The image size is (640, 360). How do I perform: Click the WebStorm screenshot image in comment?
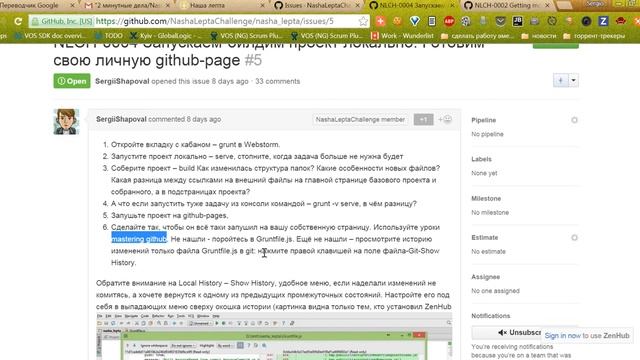tap(274, 336)
